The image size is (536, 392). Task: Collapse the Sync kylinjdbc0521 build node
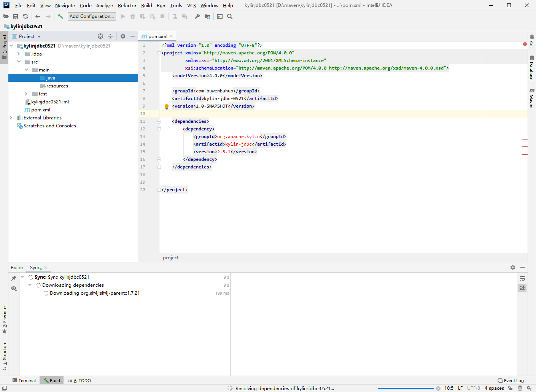[22, 277]
